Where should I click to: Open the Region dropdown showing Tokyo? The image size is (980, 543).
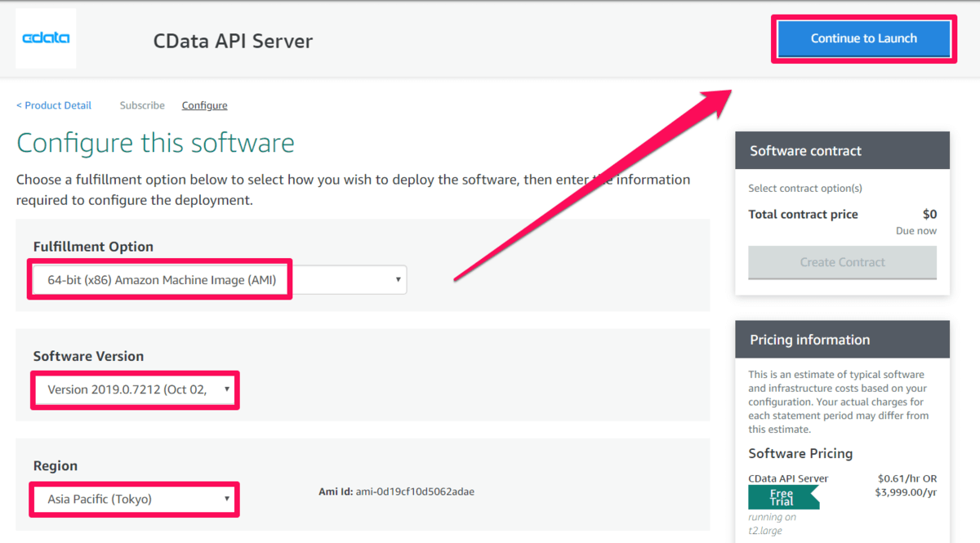(136, 499)
